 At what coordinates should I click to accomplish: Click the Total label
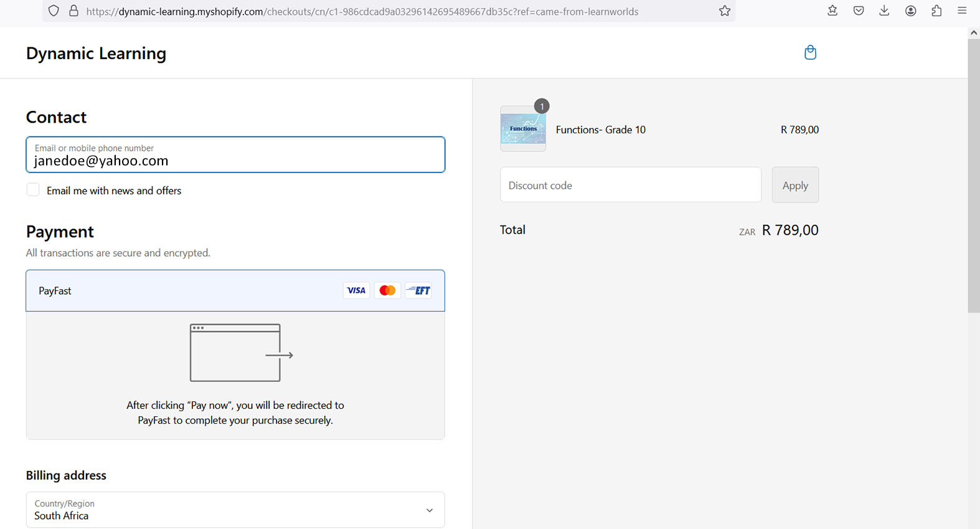click(x=512, y=230)
